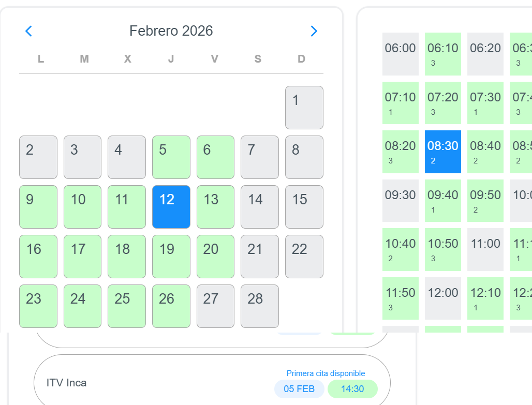The height and width of the screenshot is (405, 532).
Task: Select February 5 on calendar
Action: tap(171, 157)
